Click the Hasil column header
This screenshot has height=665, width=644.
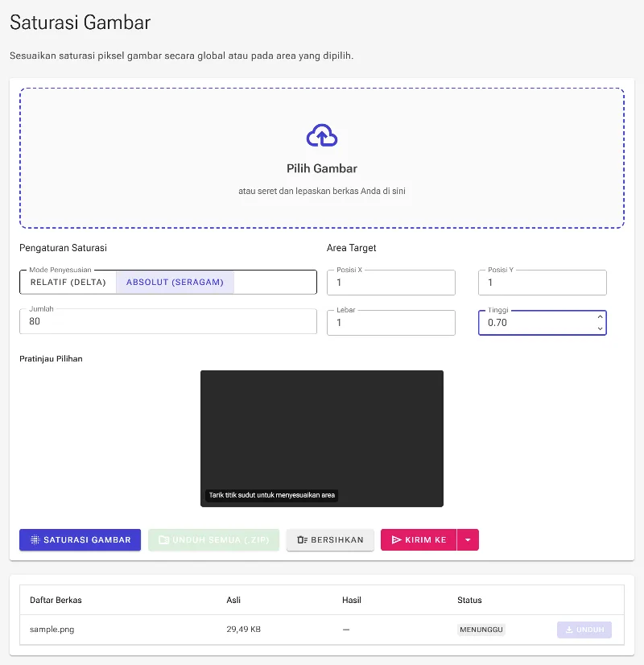(352, 600)
